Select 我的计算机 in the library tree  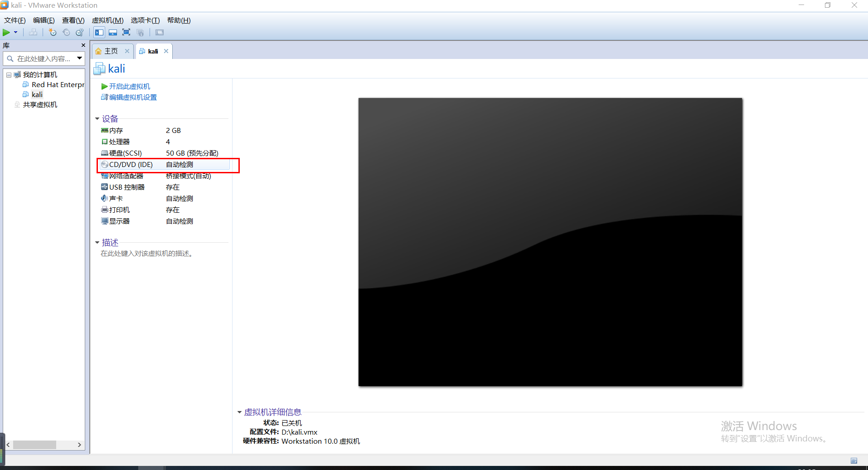click(x=40, y=75)
